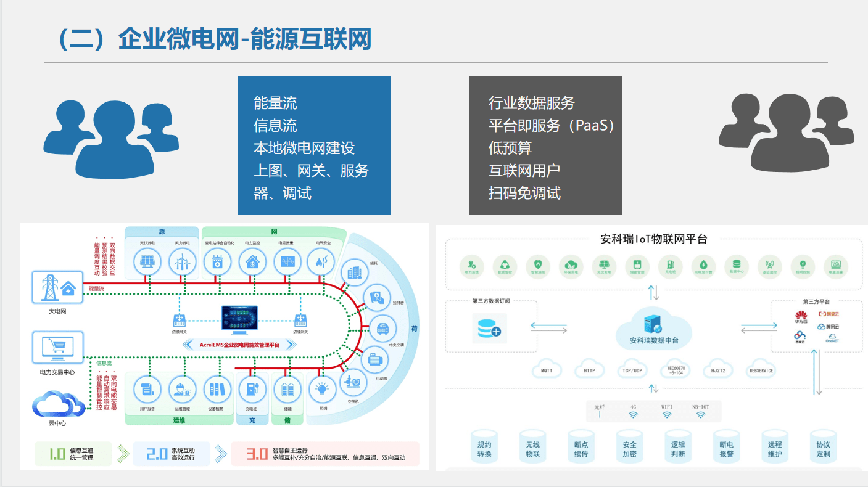Select the 基站监控 antenna icon
868x487 pixels.
tap(771, 263)
